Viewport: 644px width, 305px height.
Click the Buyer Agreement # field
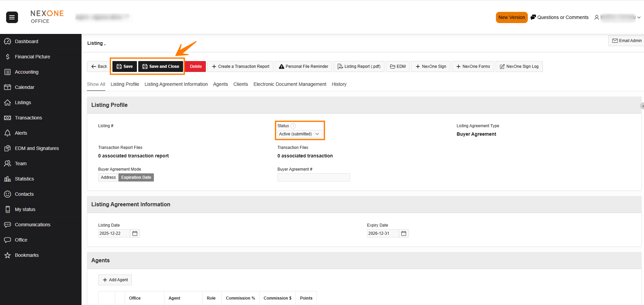point(314,177)
